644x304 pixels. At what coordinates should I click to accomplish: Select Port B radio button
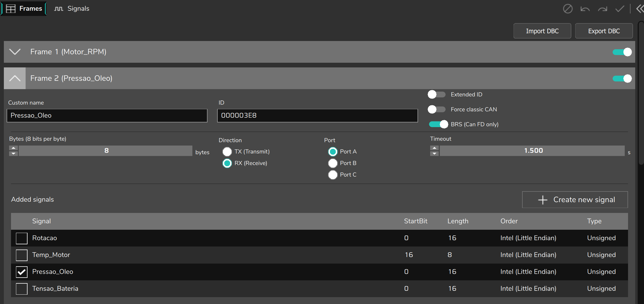(x=333, y=163)
